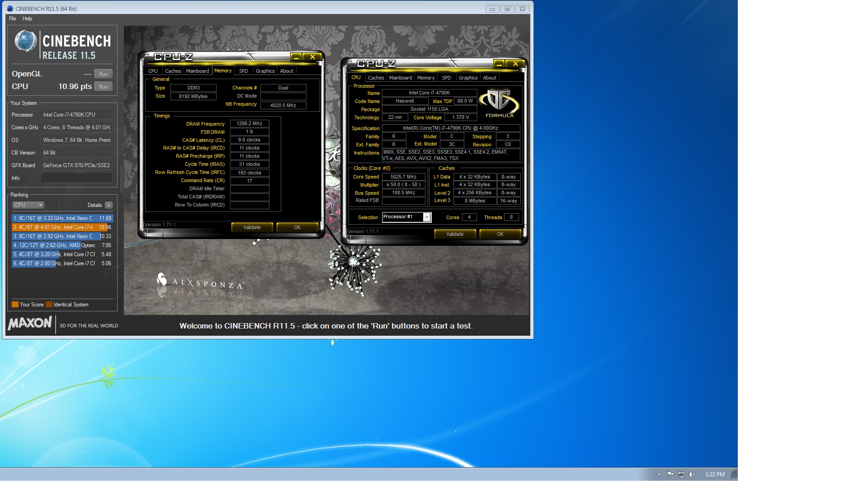
Task: Select the 4C/8T 2.80 GHz Core i7 row
Action: coord(62,263)
